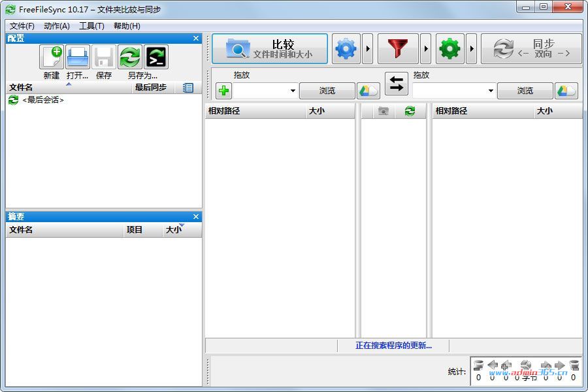
Task: Click the left grid 相对路径 column header
Action: pyautogui.click(x=255, y=111)
